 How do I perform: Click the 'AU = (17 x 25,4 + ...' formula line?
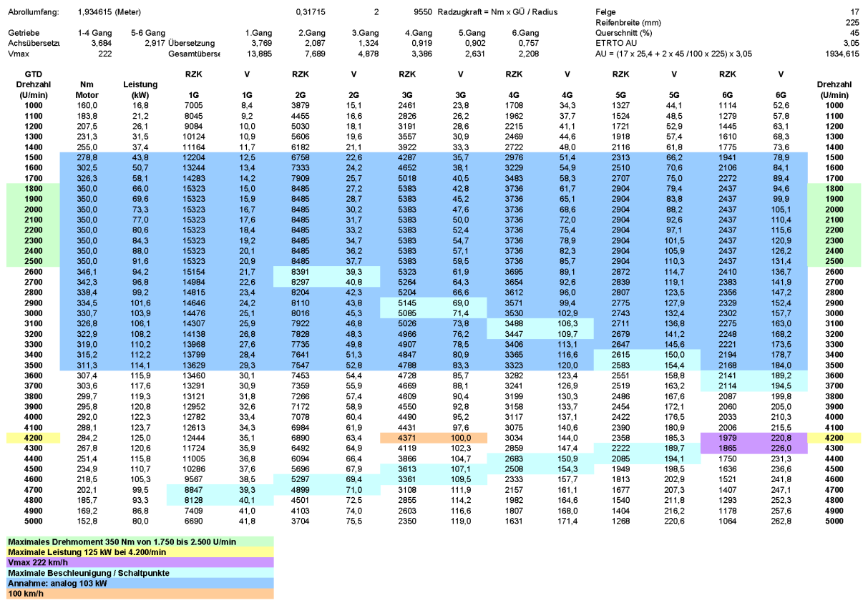673,54
